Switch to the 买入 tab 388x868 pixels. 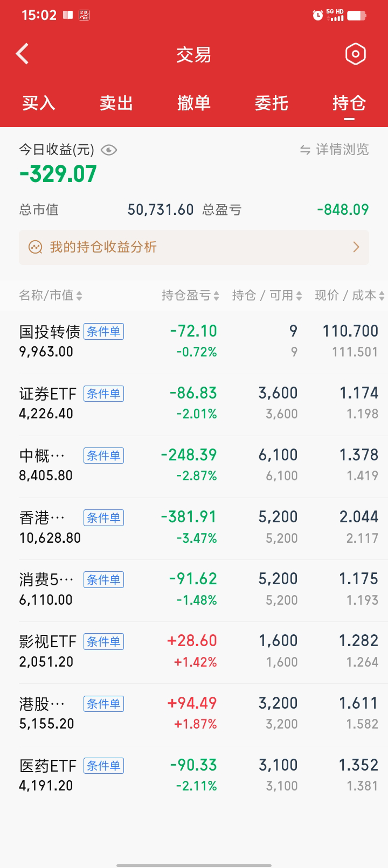tap(39, 102)
